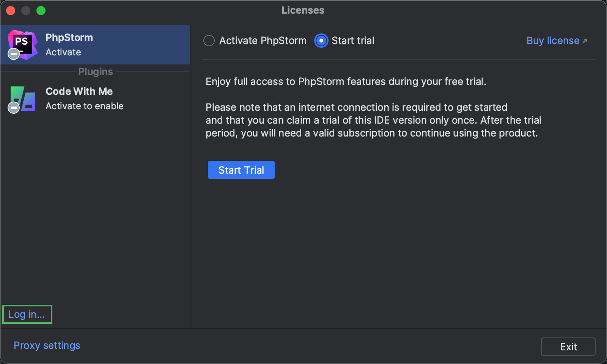Click the status badge on Code With Me icon
The image size is (607, 364).
coord(13,108)
